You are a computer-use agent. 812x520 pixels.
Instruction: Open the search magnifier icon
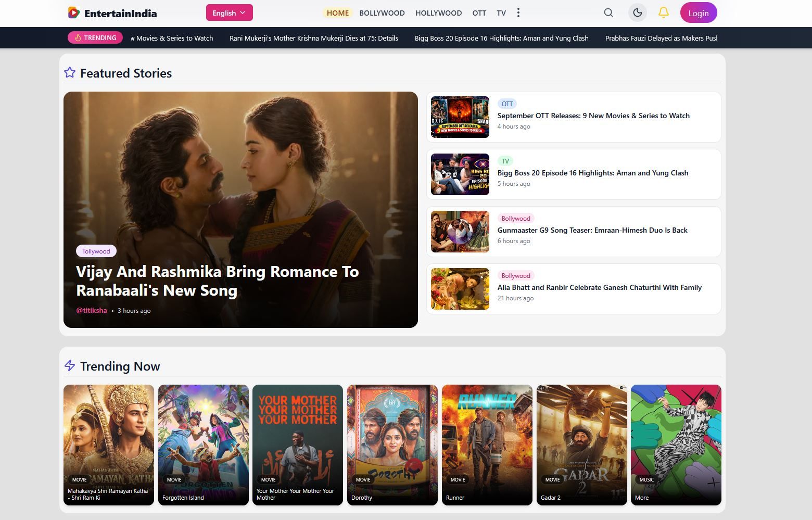pyautogui.click(x=608, y=12)
